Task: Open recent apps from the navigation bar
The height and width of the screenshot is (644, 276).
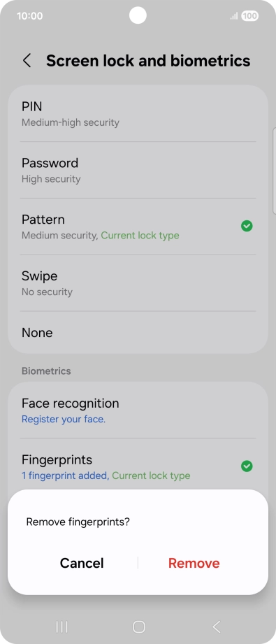Action: 61,627
